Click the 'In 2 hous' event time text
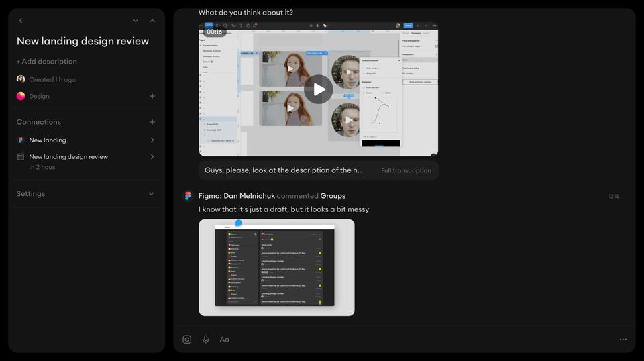Screen dimensions: 644x361 [x=42, y=167]
